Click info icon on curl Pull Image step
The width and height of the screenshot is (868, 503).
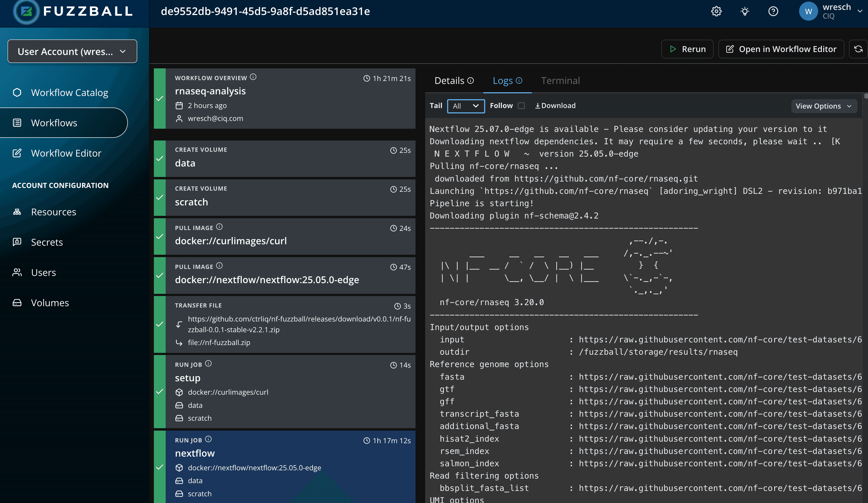pyautogui.click(x=219, y=227)
